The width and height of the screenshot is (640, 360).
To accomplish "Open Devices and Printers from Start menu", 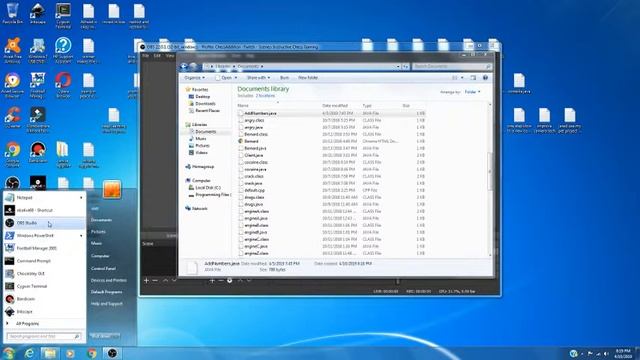I will [109, 280].
